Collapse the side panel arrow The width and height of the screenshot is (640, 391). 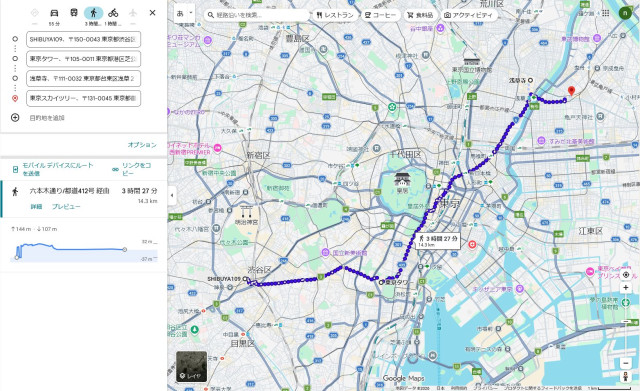pos(172,195)
